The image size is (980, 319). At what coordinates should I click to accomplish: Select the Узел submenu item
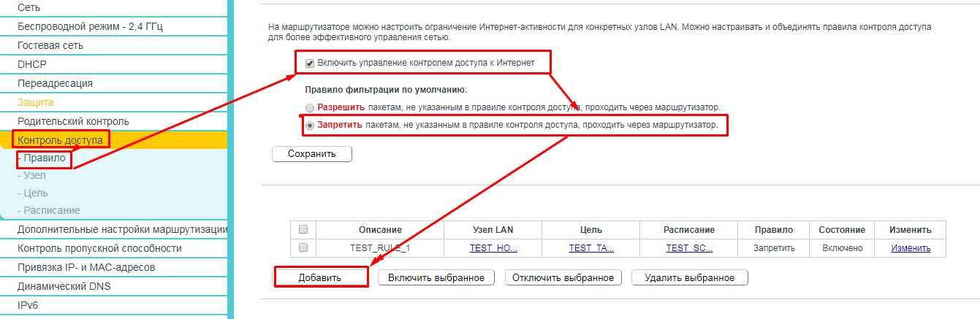34,175
